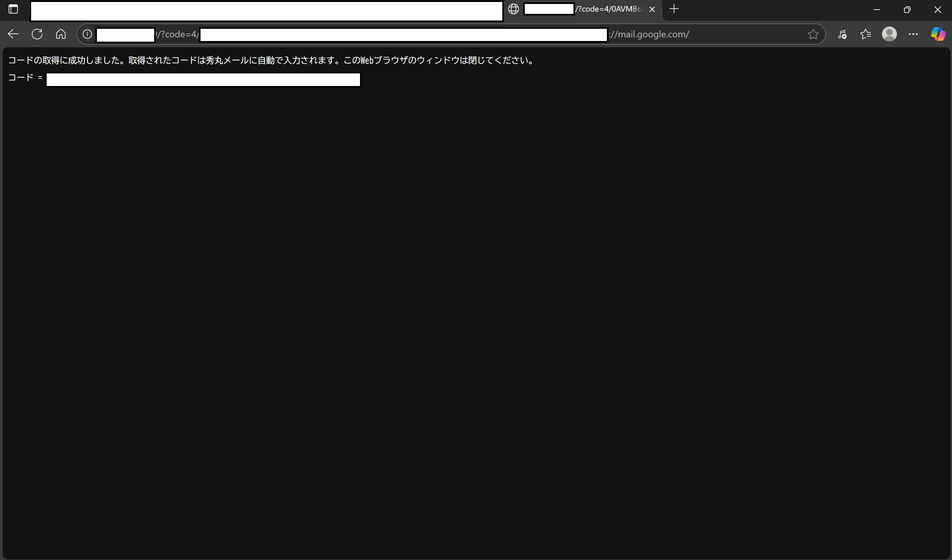Go to the Home page

pos(61,34)
